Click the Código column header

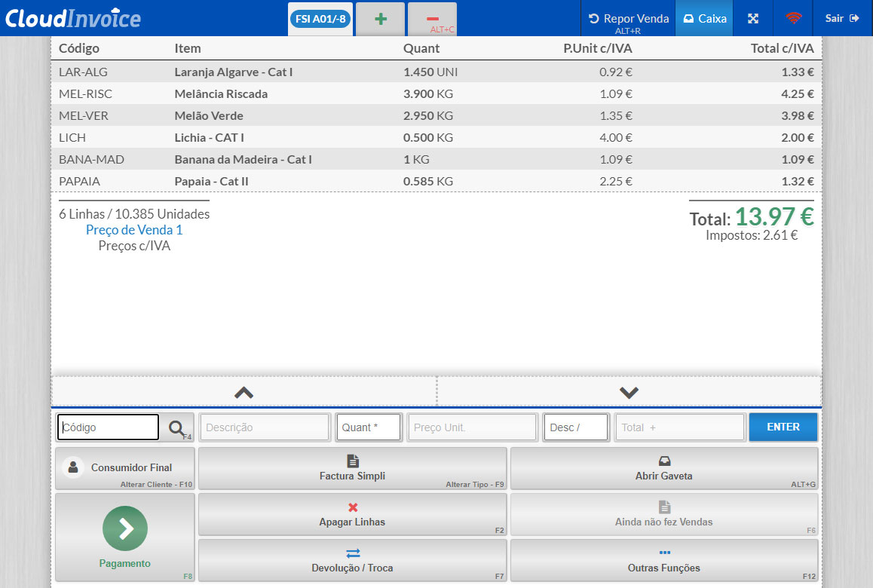click(79, 48)
